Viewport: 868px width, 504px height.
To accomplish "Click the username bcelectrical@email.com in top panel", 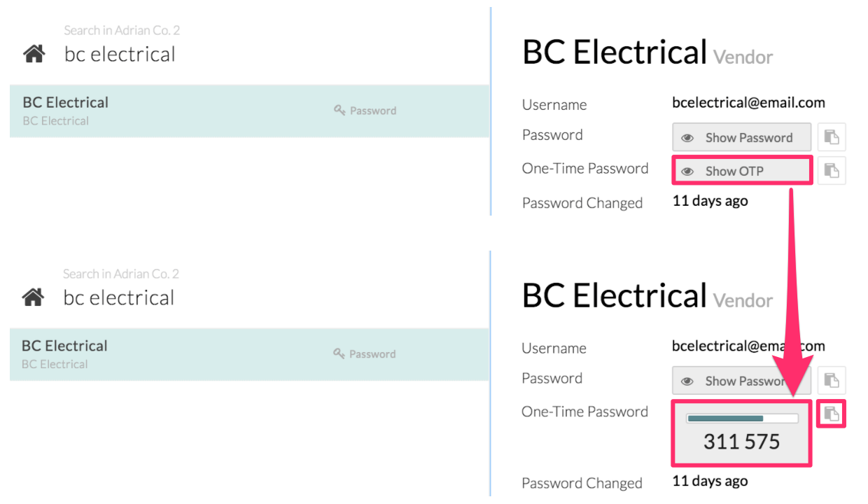I will click(x=749, y=103).
